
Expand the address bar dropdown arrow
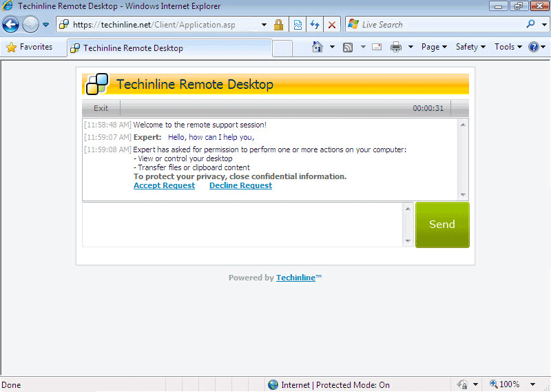click(264, 25)
